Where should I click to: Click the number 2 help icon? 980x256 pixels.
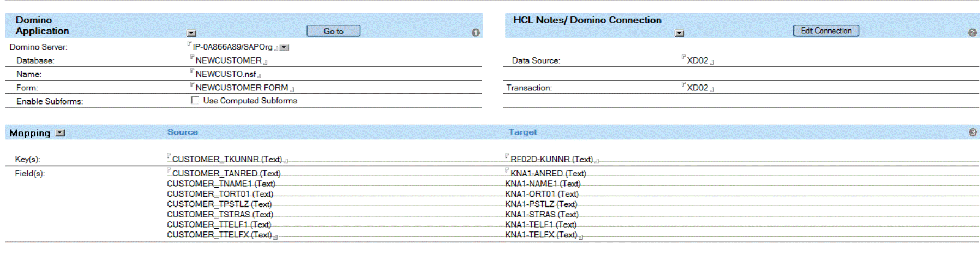pyautogui.click(x=972, y=33)
